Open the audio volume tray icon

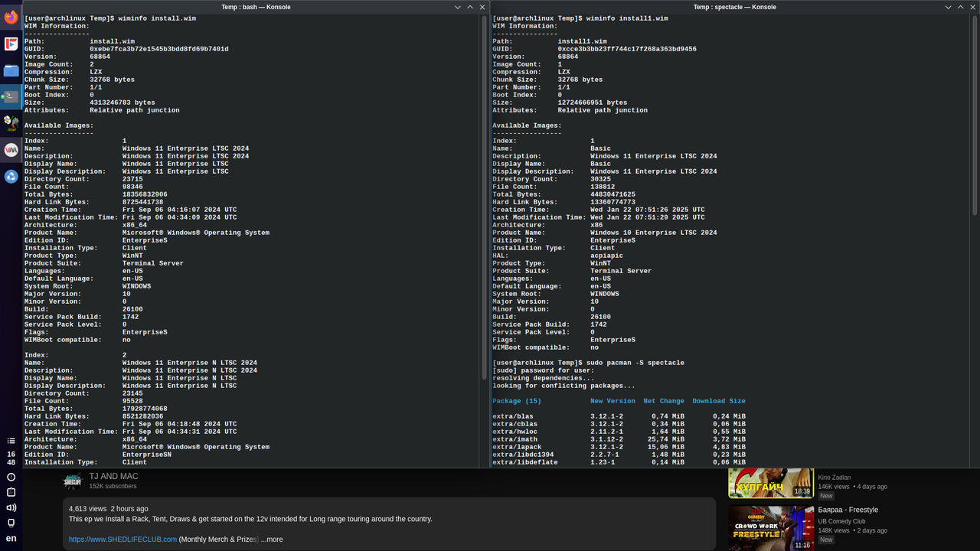tap(11, 507)
